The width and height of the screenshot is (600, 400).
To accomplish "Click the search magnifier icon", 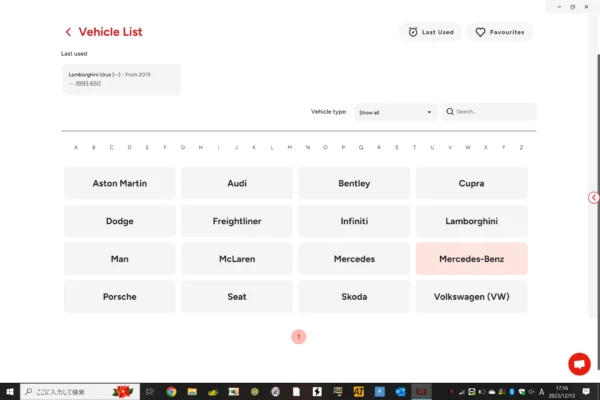I will pos(450,111).
